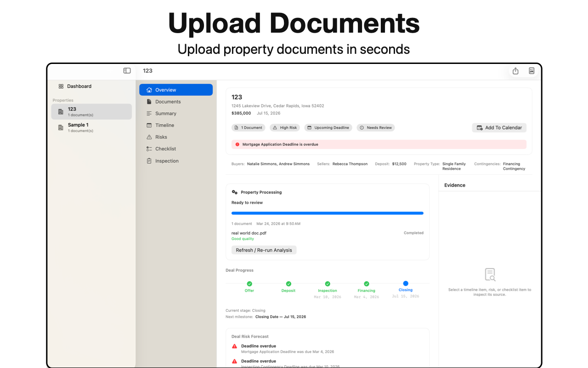Click buyers Natalie Simmons, Andrew Simmons

click(x=278, y=164)
